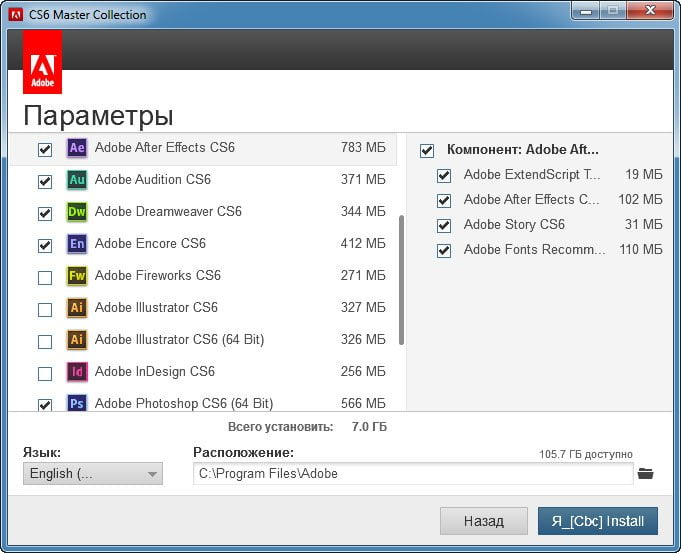
Task: Open the browse folder icon for location
Action: [x=645, y=474]
